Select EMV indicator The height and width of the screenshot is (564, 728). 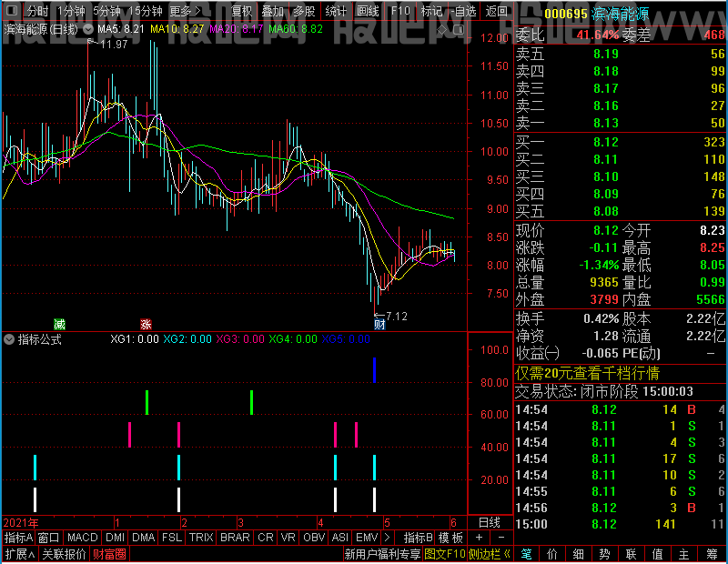[x=367, y=538]
